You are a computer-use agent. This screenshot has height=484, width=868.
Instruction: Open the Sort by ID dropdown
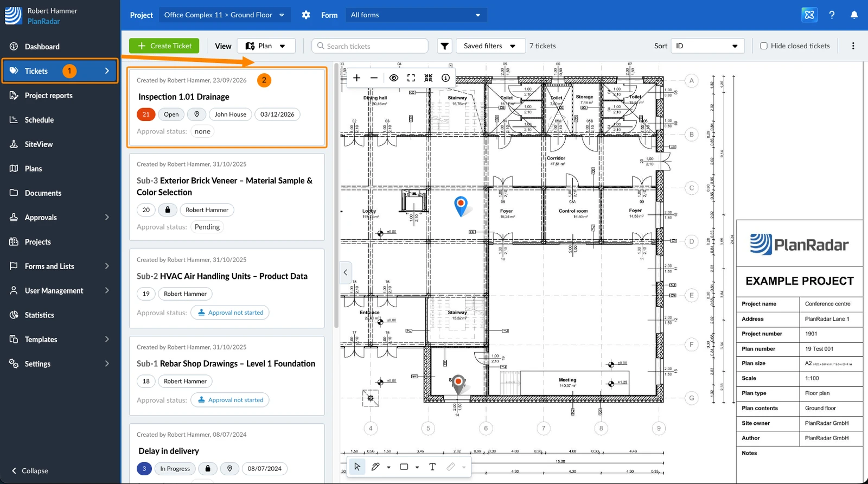point(707,46)
